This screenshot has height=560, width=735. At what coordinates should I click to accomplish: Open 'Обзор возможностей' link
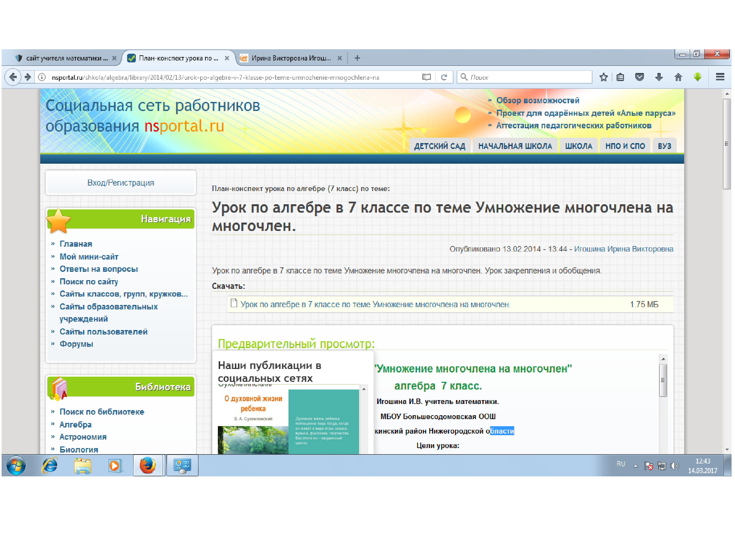(x=538, y=100)
